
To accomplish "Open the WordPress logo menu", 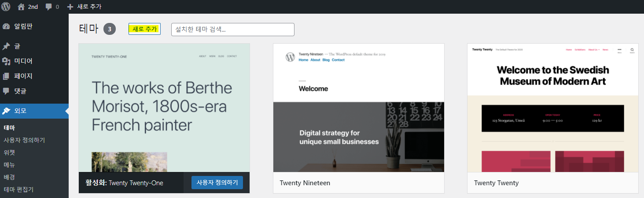I will pyautogui.click(x=6, y=7).
